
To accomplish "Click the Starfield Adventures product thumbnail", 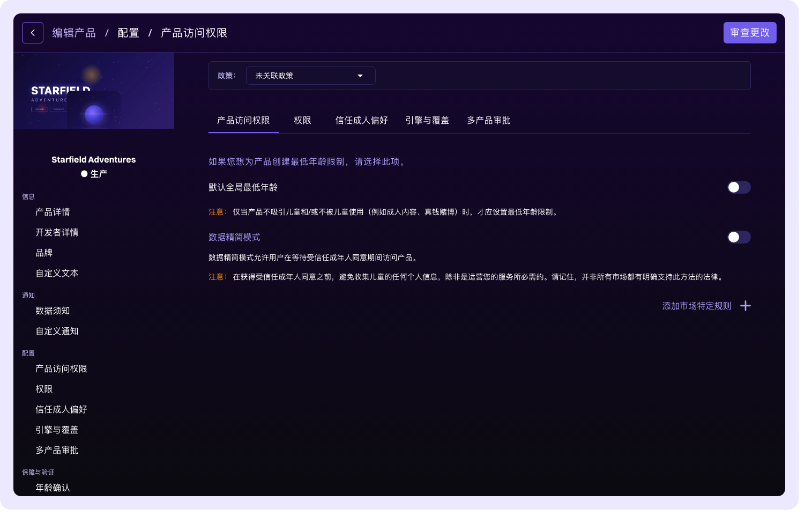I will [x=94, y=91].
